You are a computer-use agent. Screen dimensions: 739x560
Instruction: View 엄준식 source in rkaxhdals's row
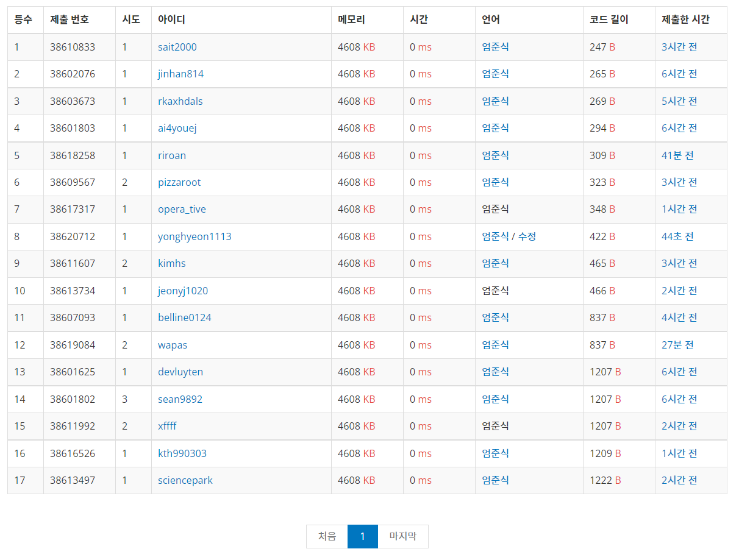click(495, 101)
